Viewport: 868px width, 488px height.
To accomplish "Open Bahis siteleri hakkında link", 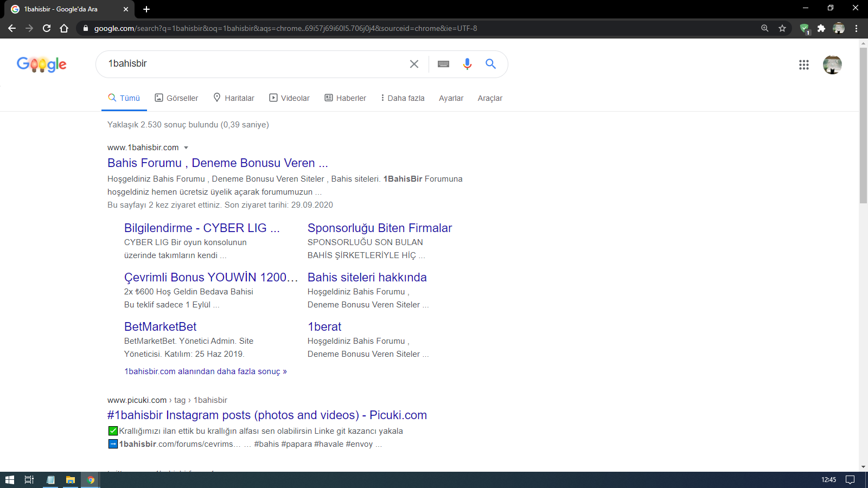I will tap(367, 277).
